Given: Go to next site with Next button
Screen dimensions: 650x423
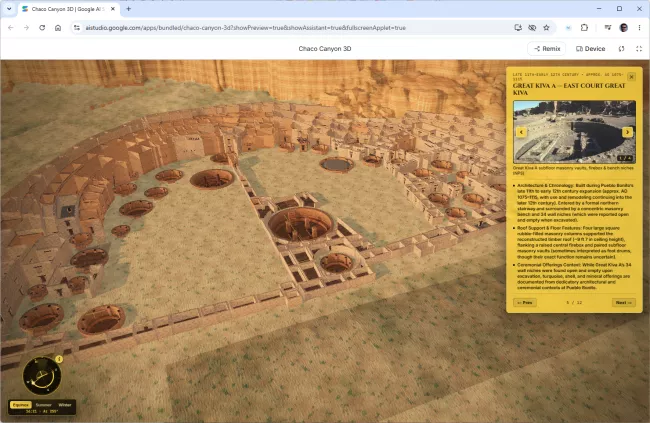Looking at the screenshot, I should (x=623, y=303).
